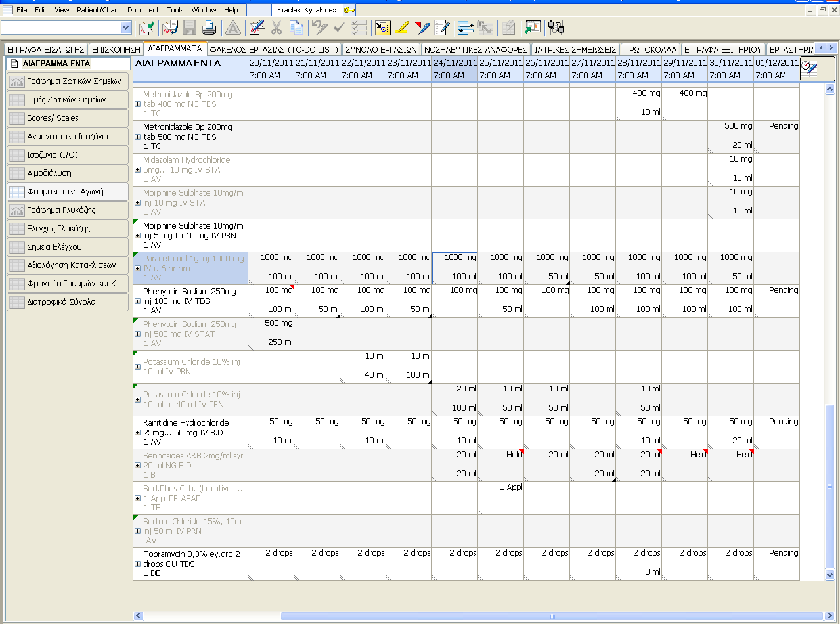
Task: Click the horizontal scrollbar thumb at the bottom
Action: pyautogui.click(x=553, y=616)
